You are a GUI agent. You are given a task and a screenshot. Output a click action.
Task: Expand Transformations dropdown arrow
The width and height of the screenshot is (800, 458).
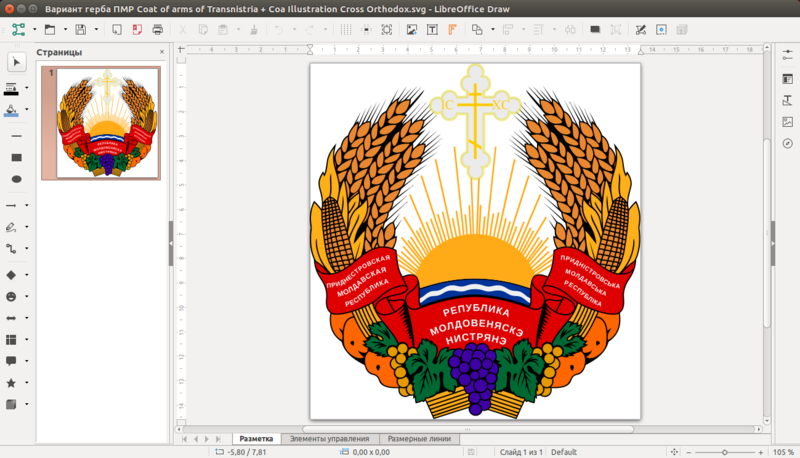point(493,30)
